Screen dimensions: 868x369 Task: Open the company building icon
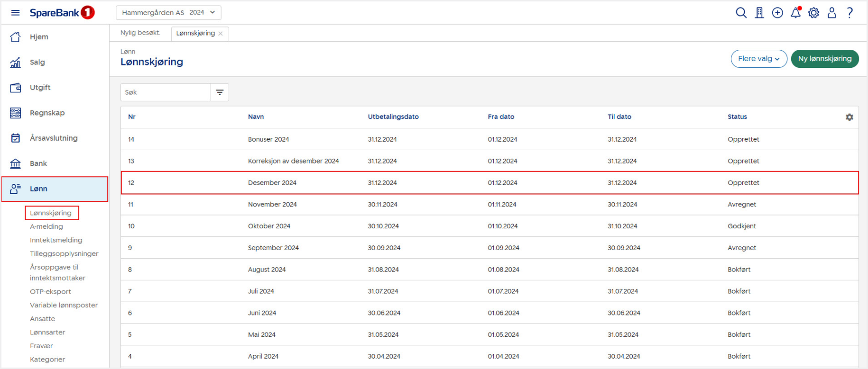click(759, 13)
